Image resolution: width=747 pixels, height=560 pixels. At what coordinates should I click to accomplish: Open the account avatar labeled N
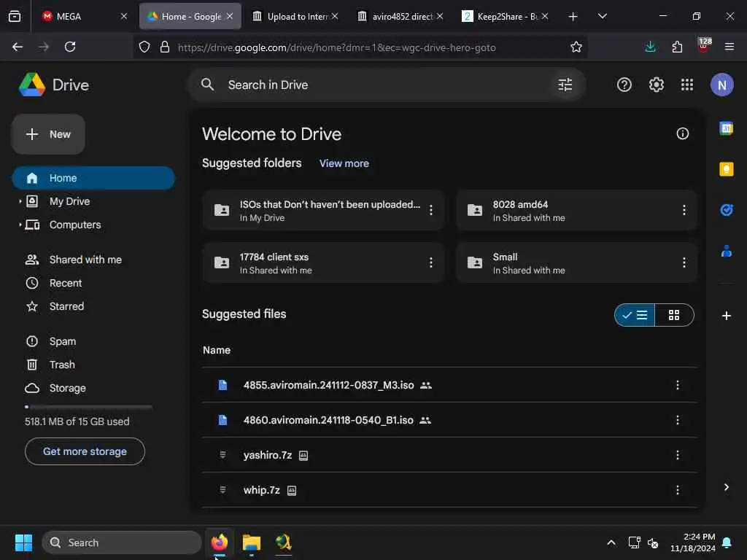click(x=721, y=85)
